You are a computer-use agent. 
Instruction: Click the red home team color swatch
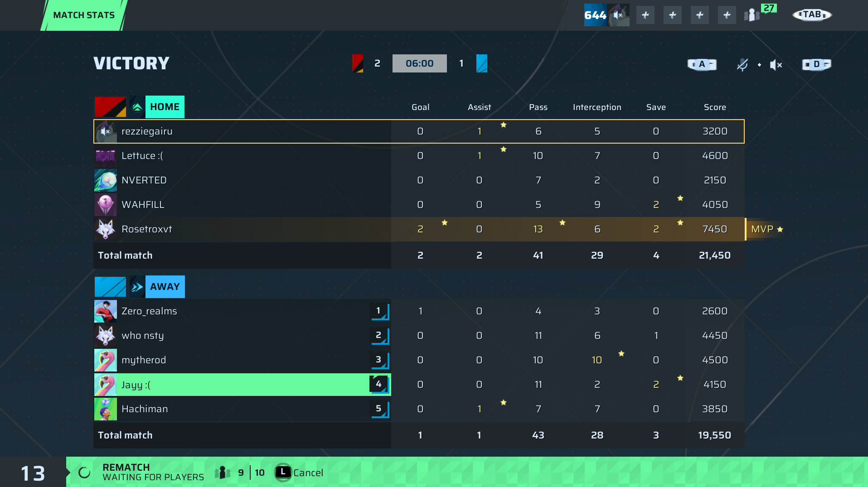click(110, 107)
